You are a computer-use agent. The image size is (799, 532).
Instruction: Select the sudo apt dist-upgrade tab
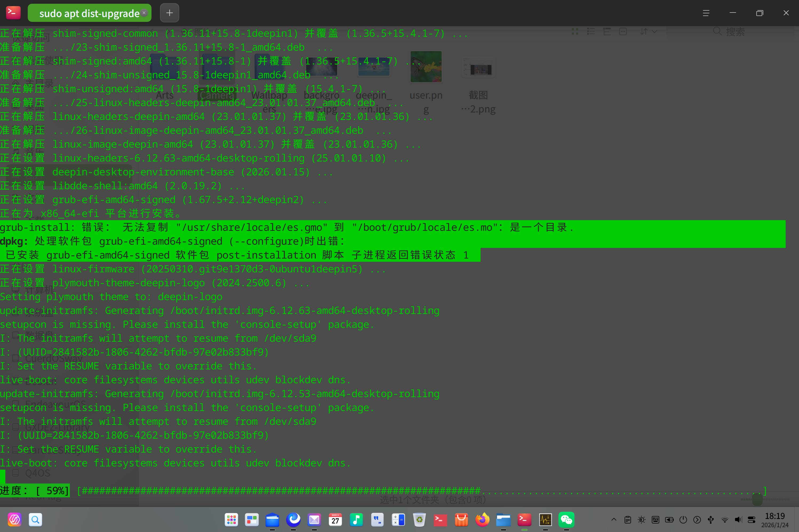(x=89, y=13)
